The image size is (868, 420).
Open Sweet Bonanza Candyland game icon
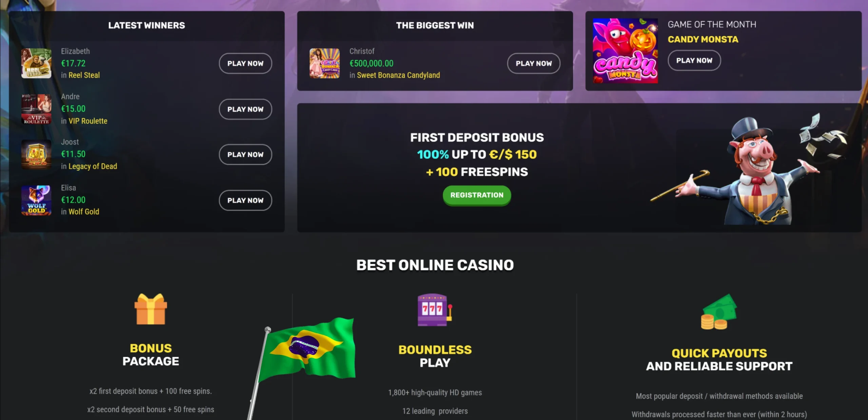click(x=324, y=63)
